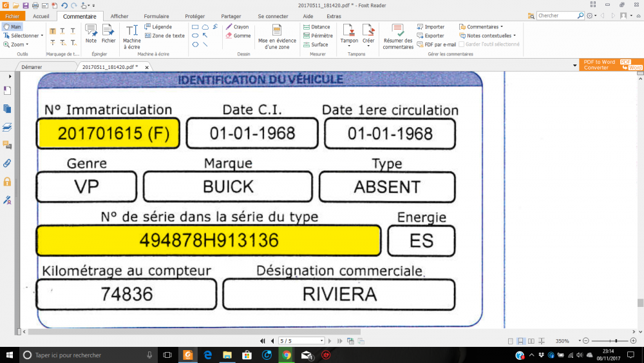The height and width of the screenshot is (363, 644).
Task: Open the Calques layers side panel
Action: pyautogui.click(x=7, y=127)
